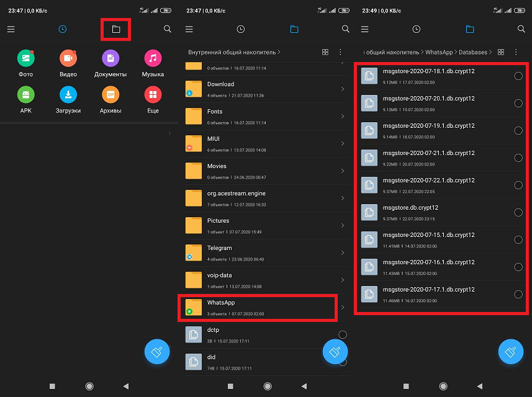Viewport: 532px width, 397px height.
Task: Open the APK category
Action: pos(25,95)
